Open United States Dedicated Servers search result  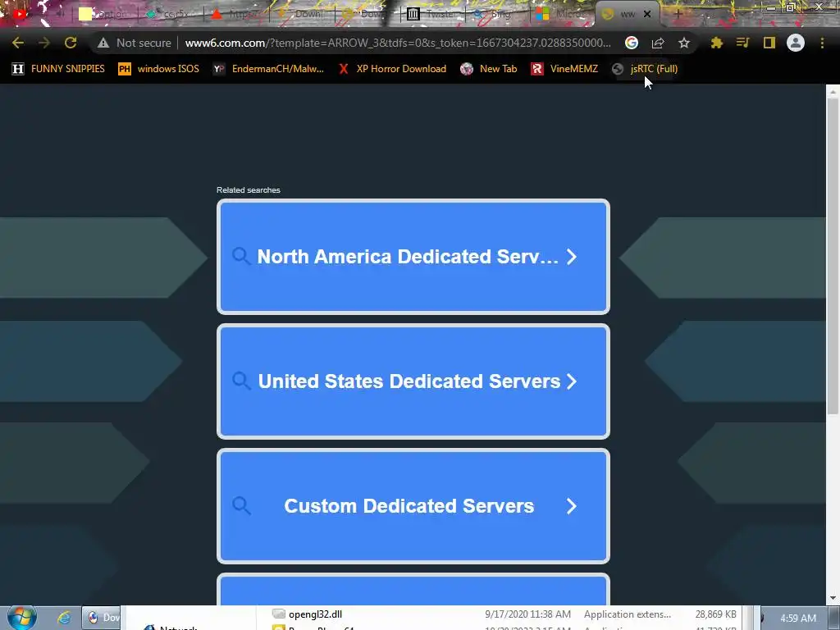[413, 381]
